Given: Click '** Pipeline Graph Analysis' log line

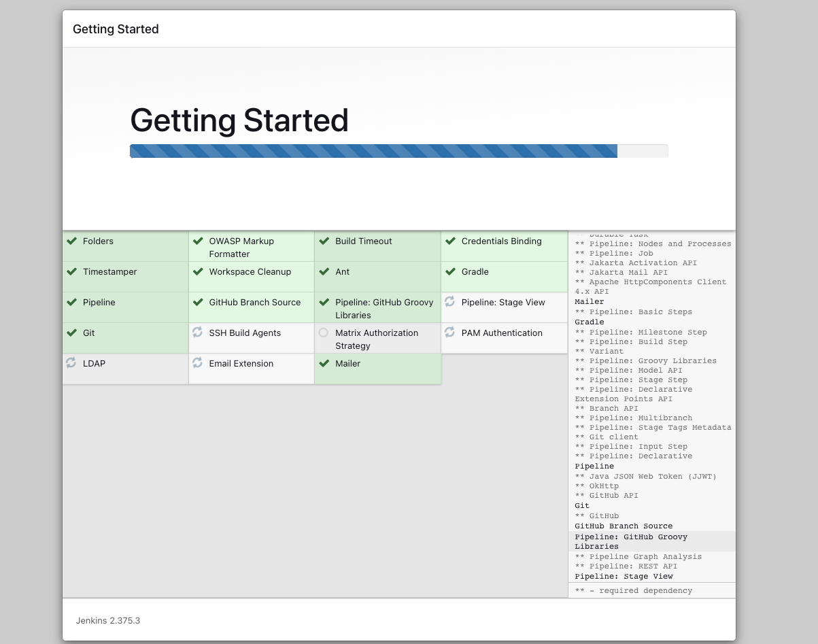Looking at the screenshot, I should click(638, 556).
